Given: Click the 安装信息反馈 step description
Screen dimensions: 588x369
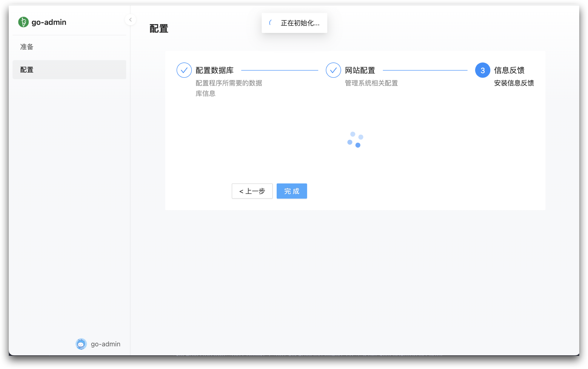Looking at the screenshot, I should tap(514, 83).
